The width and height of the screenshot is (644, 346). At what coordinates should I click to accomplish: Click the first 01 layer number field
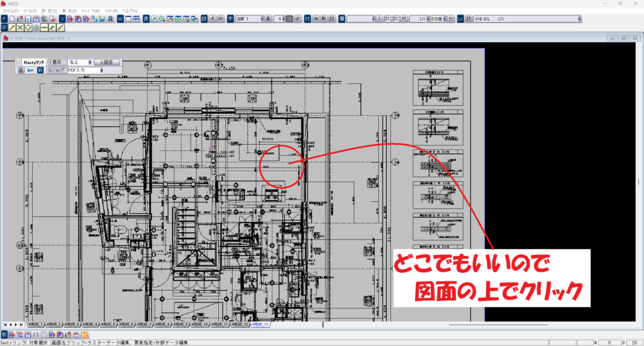(387, 19)
